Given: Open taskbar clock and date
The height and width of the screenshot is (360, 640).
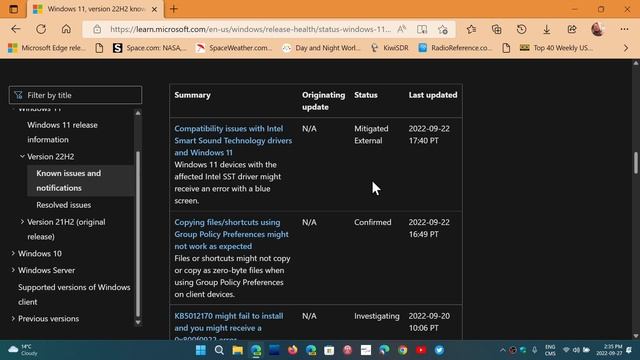Looking at the screenshot, I should pyautogui.click(x=609, y=350).
